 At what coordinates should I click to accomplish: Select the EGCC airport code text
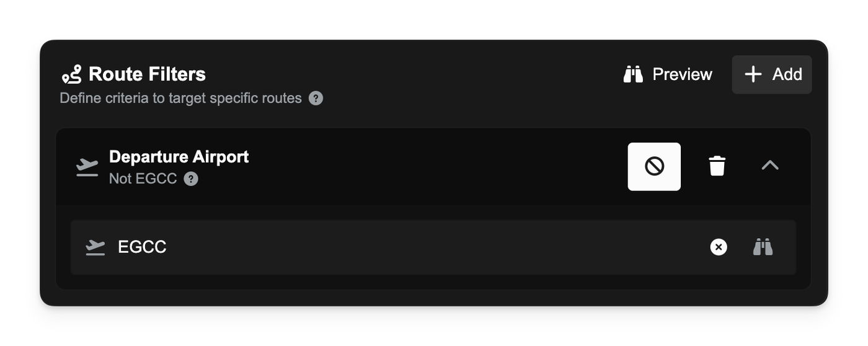click(142, 247)
